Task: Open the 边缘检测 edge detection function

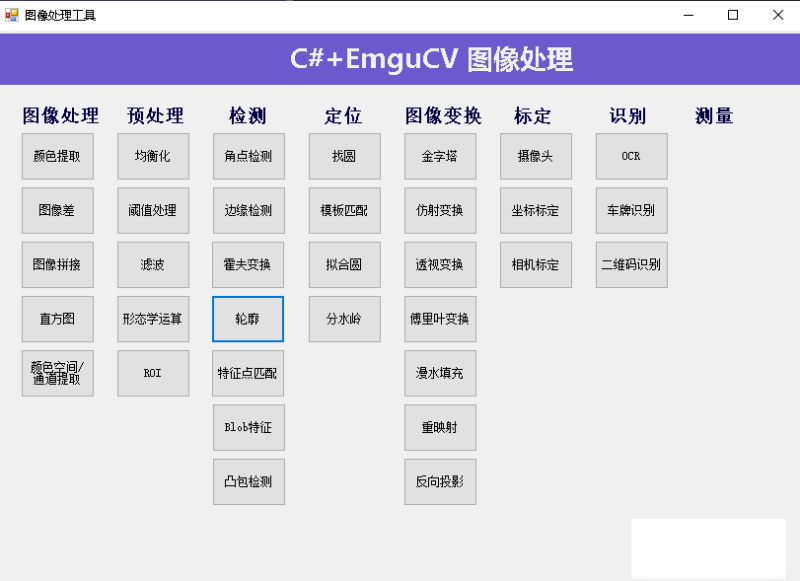Action: (x=248, y=211)
